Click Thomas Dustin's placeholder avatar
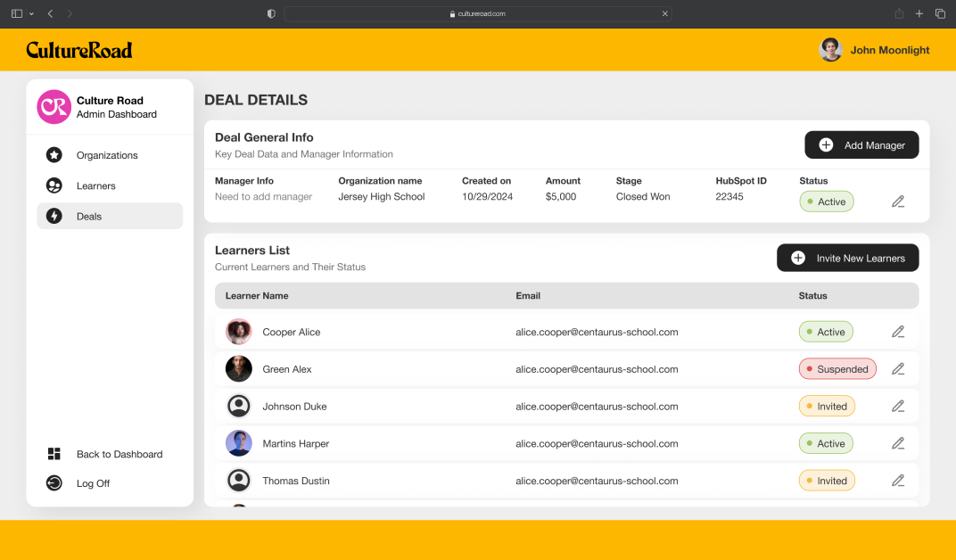The height and width of the screenshot is (560, 956). 239,480
